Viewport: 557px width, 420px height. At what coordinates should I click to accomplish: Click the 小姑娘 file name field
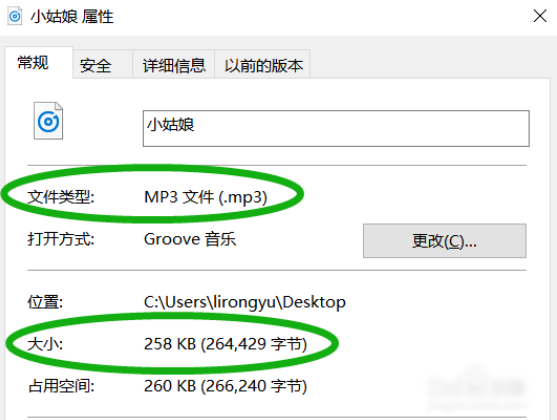336,128
